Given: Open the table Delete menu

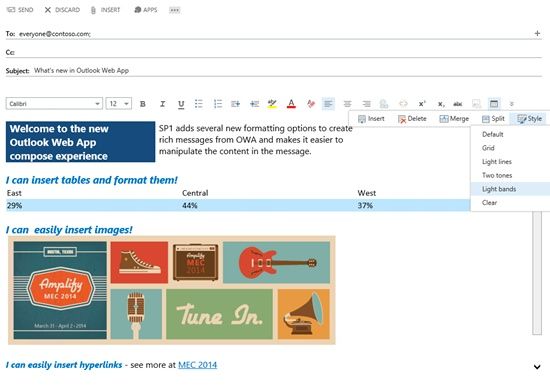Looking at the screenshot, I should [x=412, y=119].
